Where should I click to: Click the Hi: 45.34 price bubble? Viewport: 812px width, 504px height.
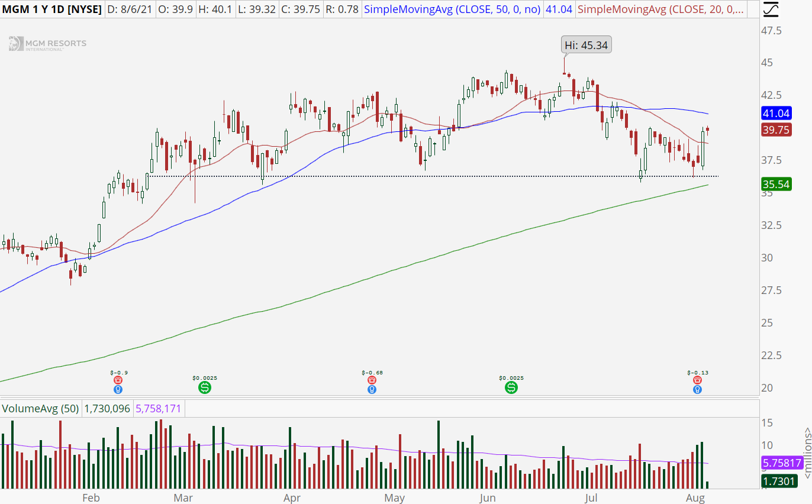(586, 44)
